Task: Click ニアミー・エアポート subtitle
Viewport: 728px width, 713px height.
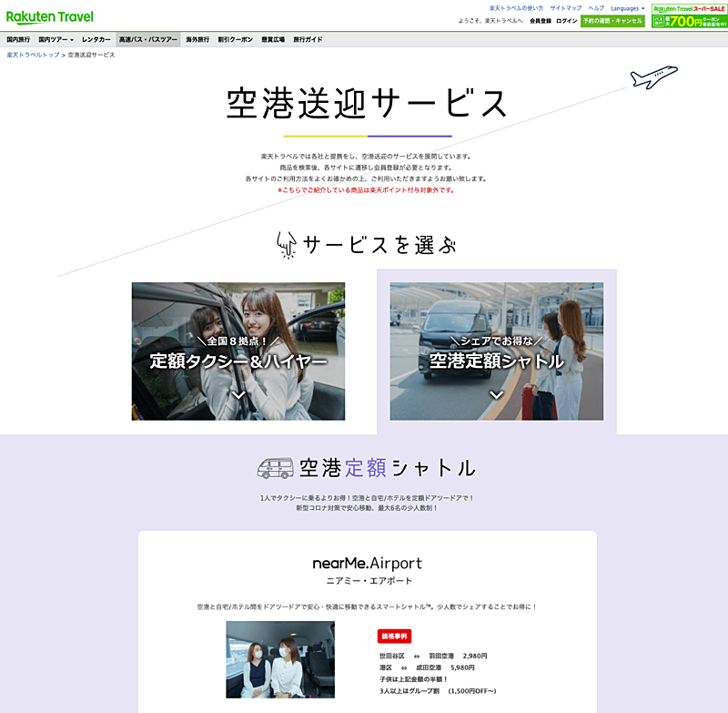Action: tap(369, 581)
